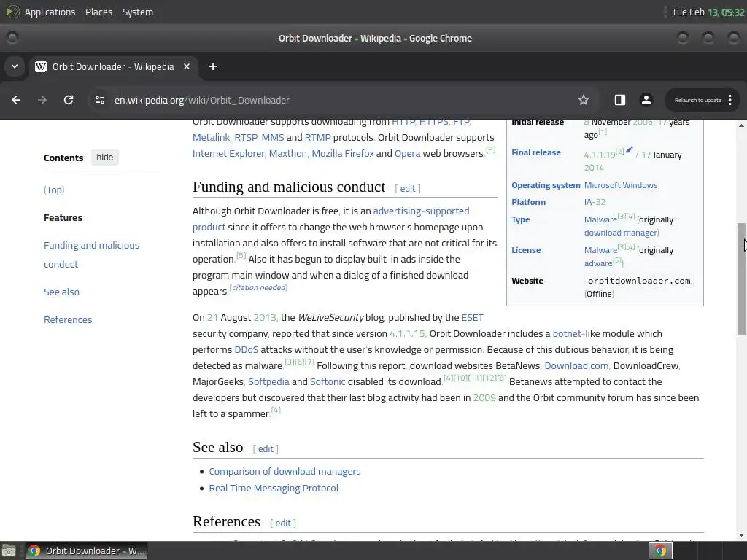Click citation needed superscript link
This screenshot has width=747, height=560.
pos(259,287)
